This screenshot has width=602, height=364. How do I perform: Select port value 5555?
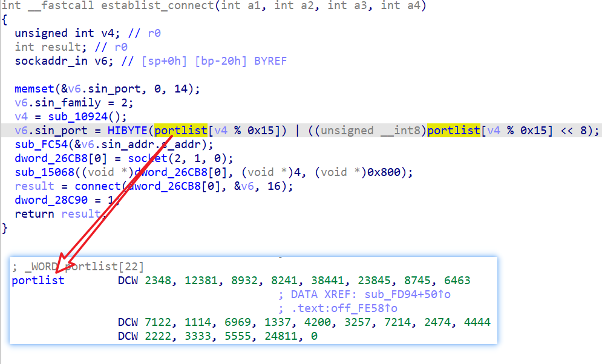[238, 336]
